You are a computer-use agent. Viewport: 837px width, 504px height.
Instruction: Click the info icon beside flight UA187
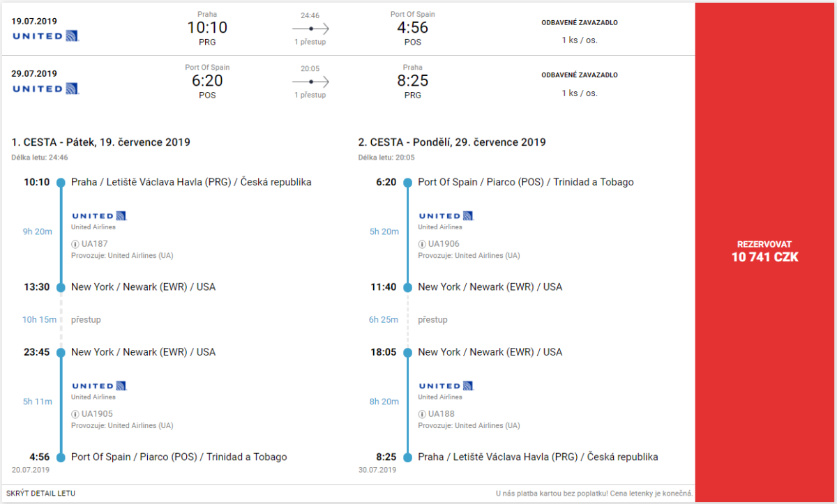pos(75,244)
